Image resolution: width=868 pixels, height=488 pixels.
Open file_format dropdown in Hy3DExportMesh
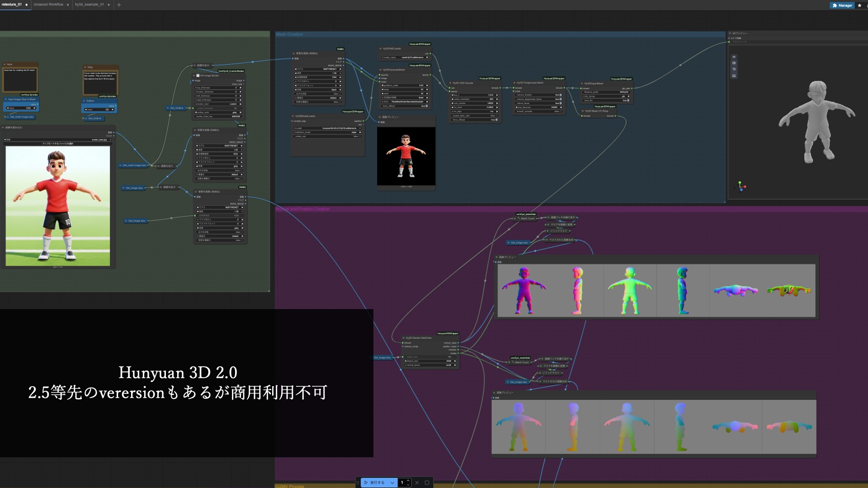[607, 96]
